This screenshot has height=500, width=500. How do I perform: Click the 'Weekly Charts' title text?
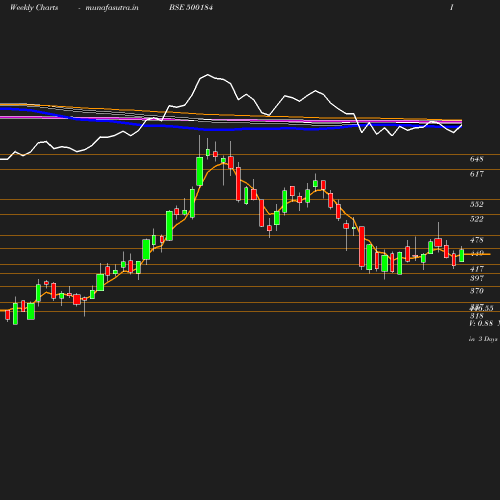(34, 7)
